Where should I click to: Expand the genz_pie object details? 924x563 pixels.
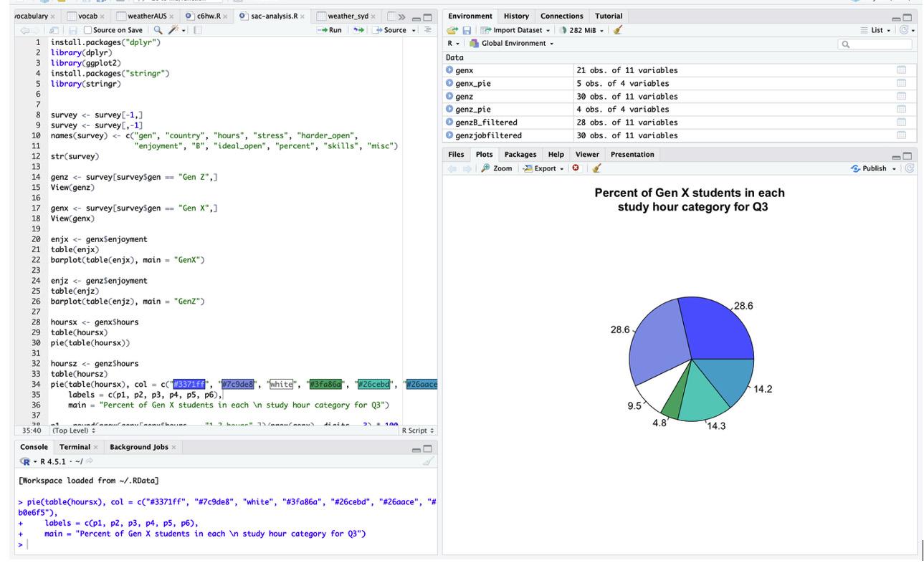point(449,110)
